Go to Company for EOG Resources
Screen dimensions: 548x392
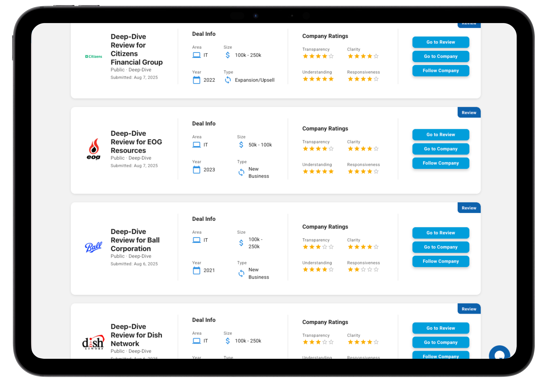441,149
